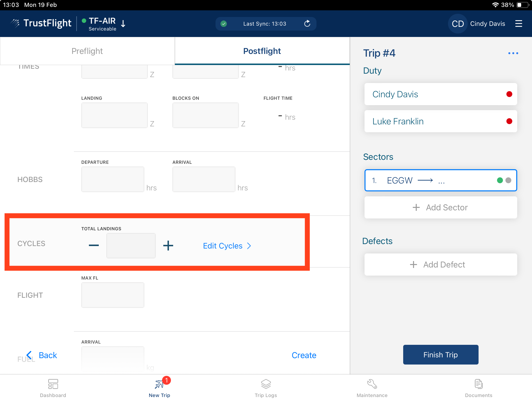Tap the Create link
532x399 pixels.
[304, 355]
